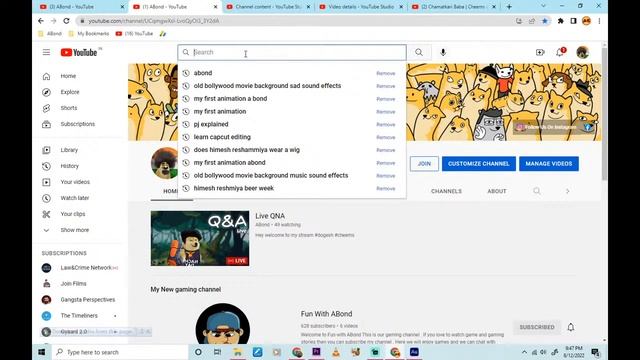
Task: Show hidden system tray icons
Action: point(524,352)
